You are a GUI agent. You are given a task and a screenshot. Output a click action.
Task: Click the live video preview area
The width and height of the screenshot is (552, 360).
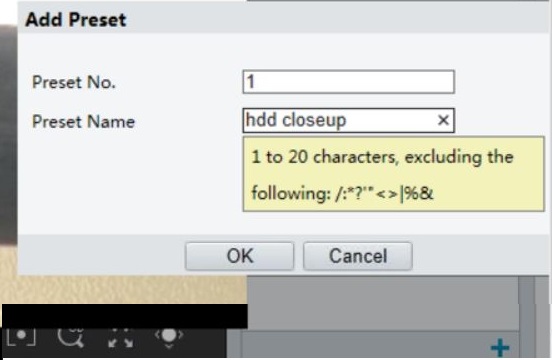click(x=123, y=289)
